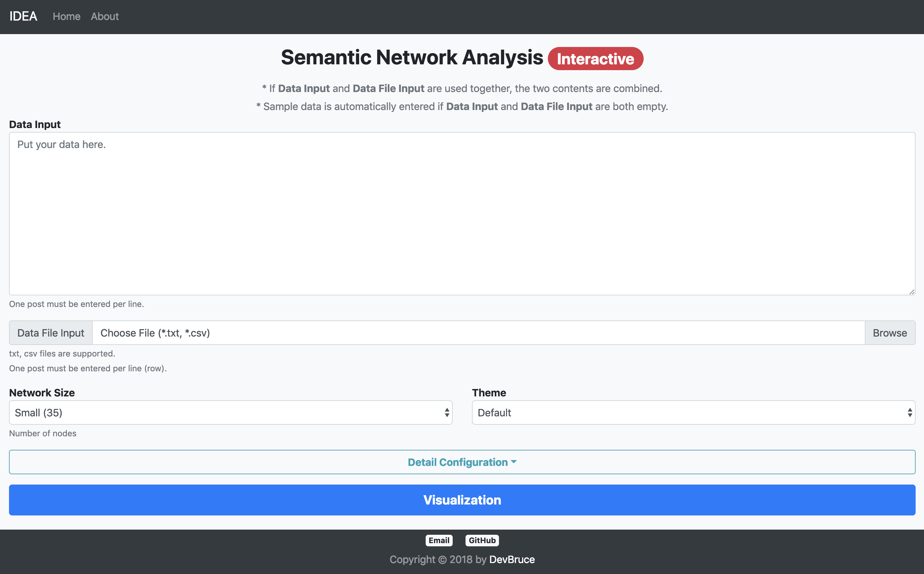Open the About navigation link

click(105, 16)
